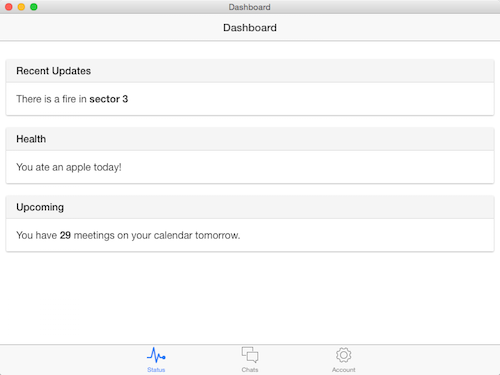The image size is (500, 375).
Task: Click the Health card header
Action: [250, 139]
